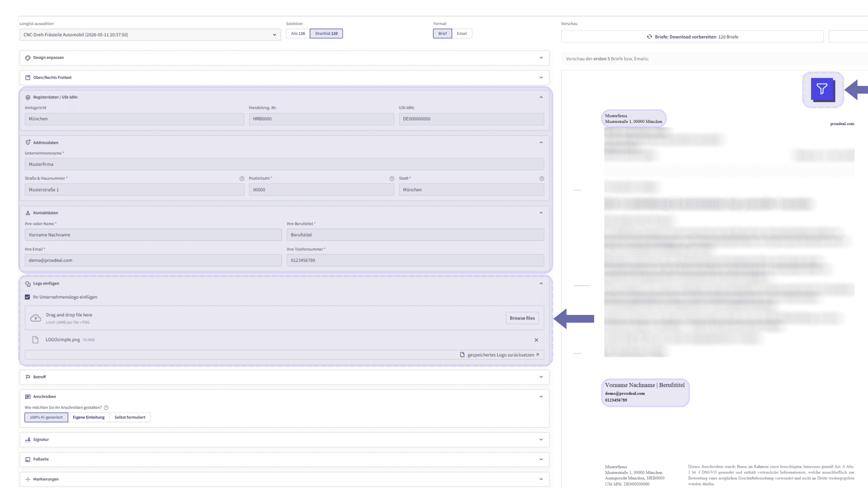868x488 pixels.
Task: Click the Registerdaten section icon
Action: [x=28, y=97]
